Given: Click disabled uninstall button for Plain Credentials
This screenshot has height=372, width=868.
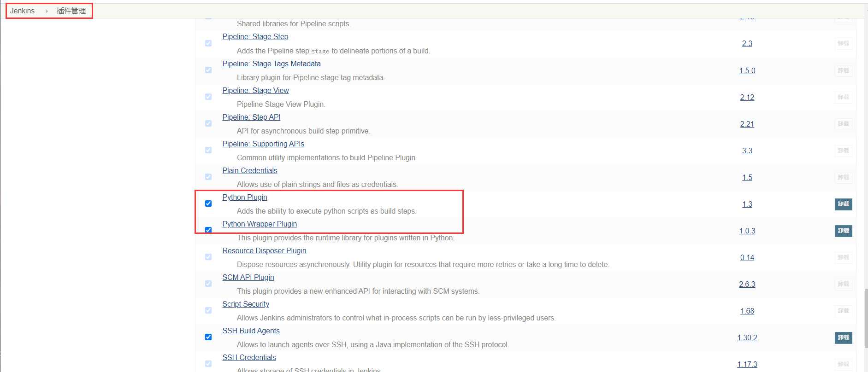Looking at the screenshot, I should point(843,177).
